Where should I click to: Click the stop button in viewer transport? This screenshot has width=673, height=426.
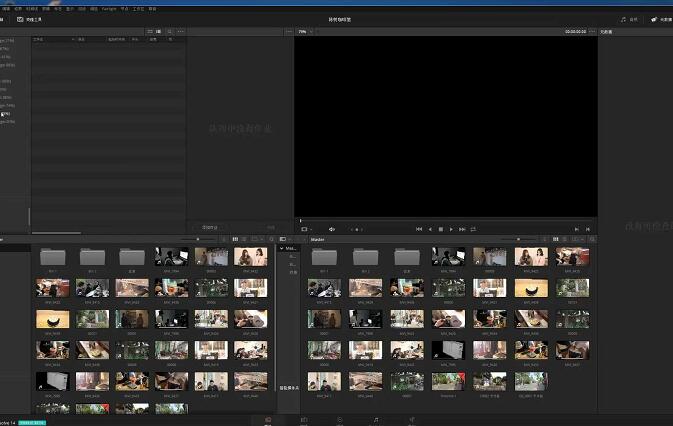(x=441, y=230)
